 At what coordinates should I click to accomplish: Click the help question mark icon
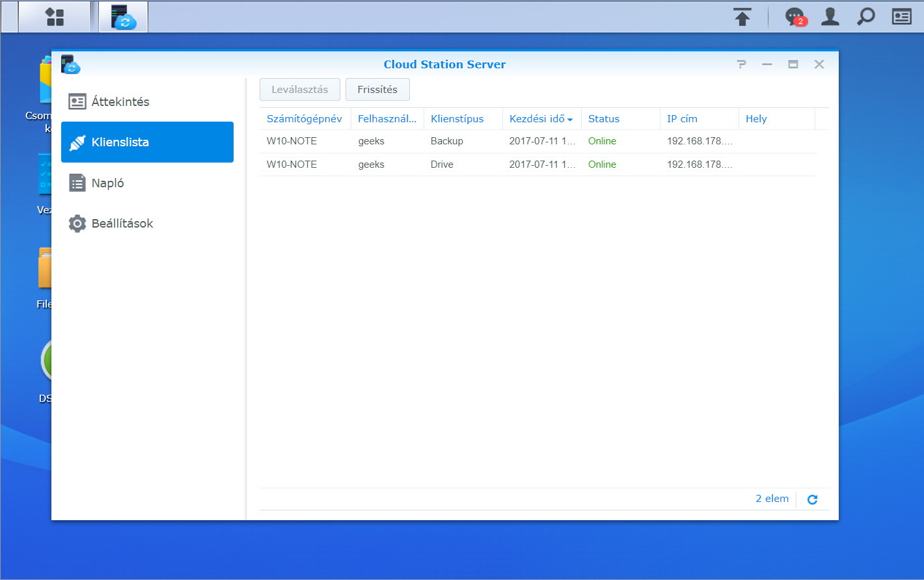(741, 64)
